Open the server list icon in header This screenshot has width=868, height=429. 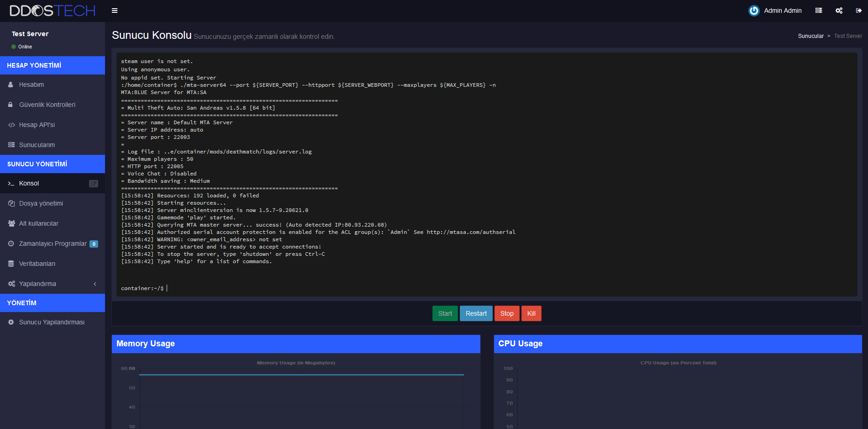point(819,11)
